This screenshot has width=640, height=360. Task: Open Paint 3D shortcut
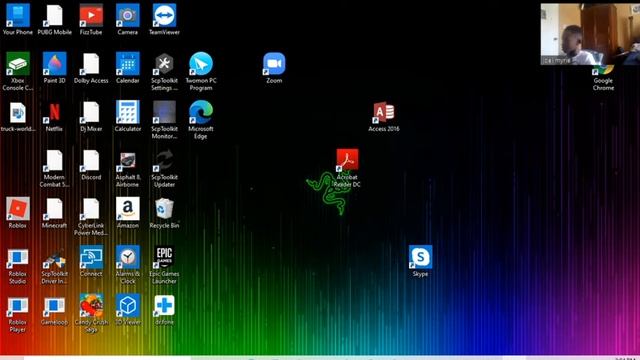tap(54, 64)
